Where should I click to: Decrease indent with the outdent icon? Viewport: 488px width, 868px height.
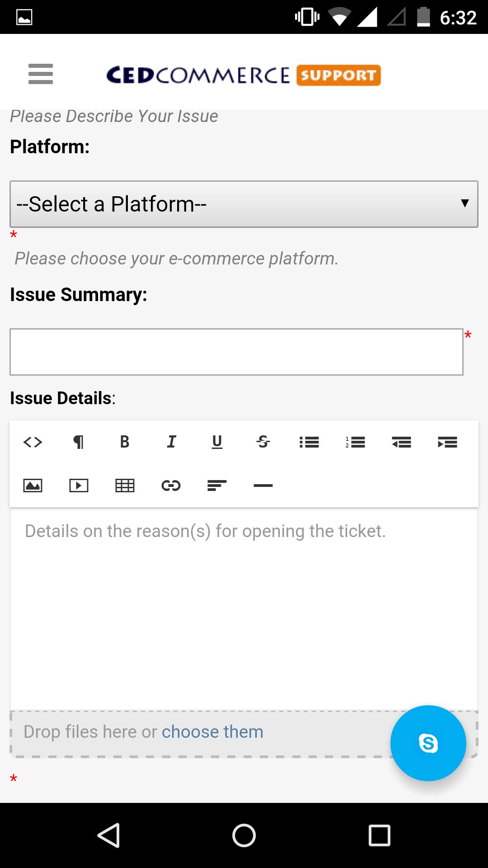click(401, 442)
